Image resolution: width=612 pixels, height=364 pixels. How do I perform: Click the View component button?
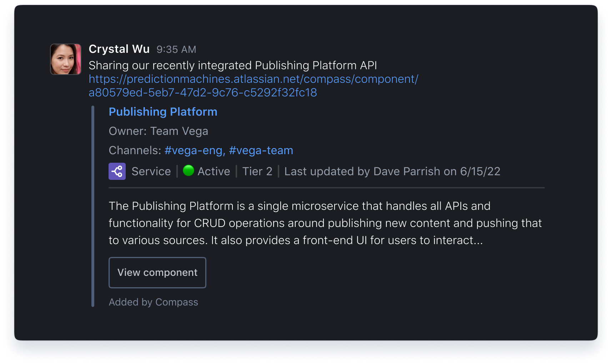(157, 273)
